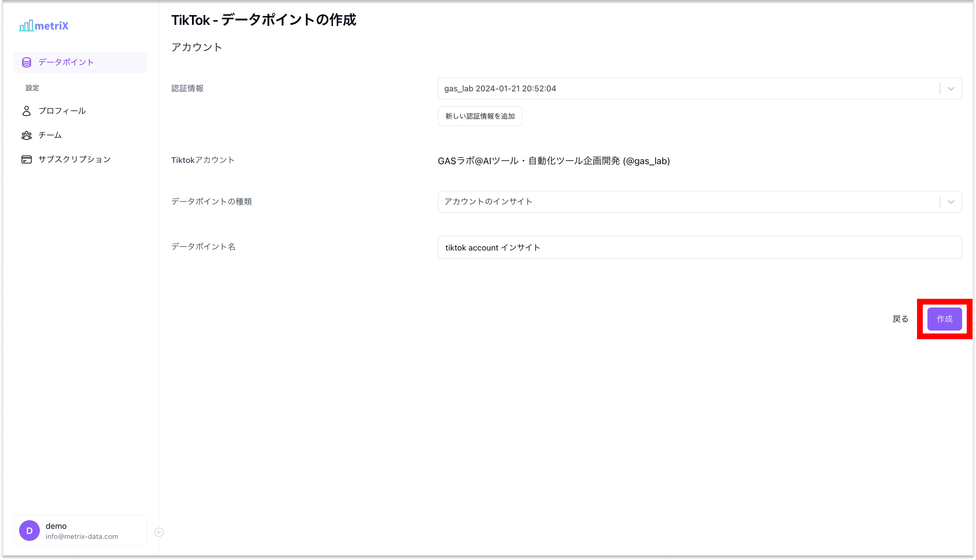The image size is (976, 560).
Task: Click the chevron of the gas_lab credential selector
Action: click(951, 88)
